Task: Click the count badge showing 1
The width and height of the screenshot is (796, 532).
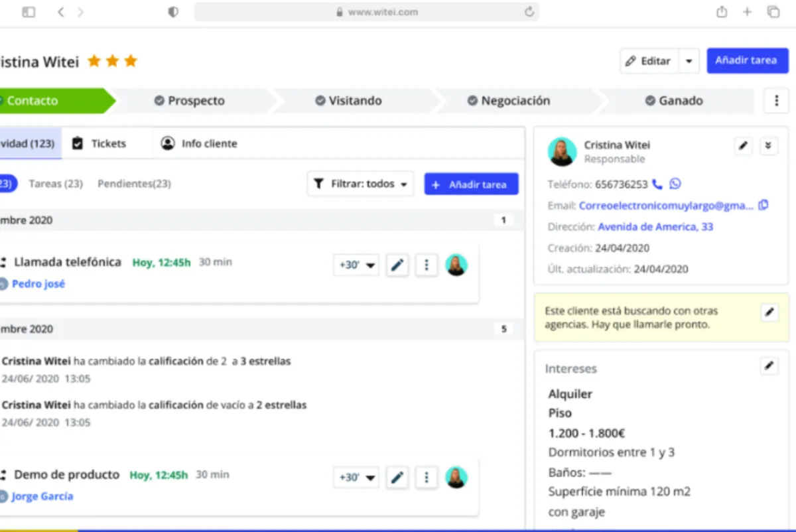Action: click(503, 220)
